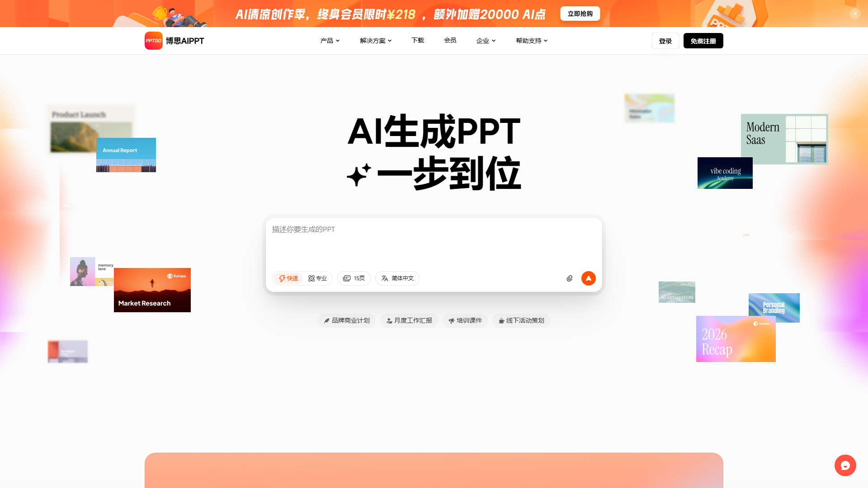Viewport: 868px width, 488px height.
Task: Click the 登录 button
Action: 665,41
